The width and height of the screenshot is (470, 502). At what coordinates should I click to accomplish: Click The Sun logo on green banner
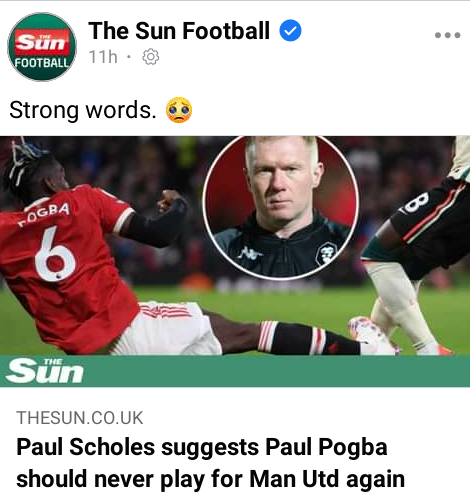click(x=44, y=371)
